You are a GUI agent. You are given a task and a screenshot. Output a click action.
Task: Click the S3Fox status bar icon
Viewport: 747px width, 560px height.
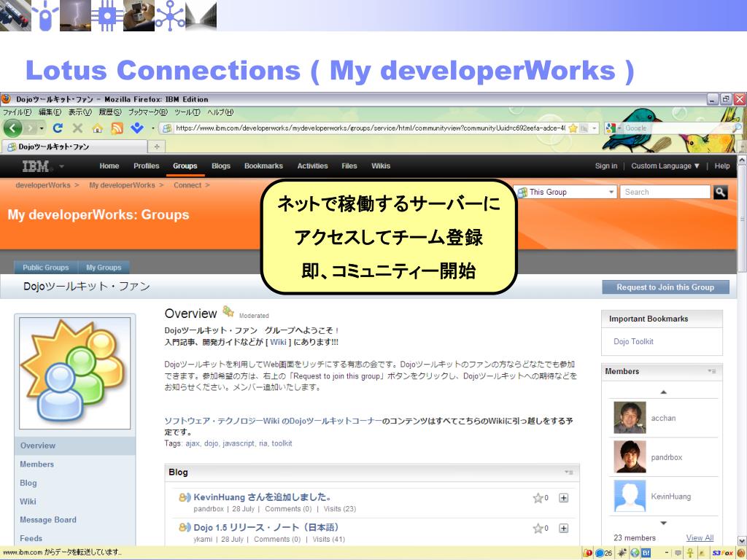click(722, 553)
